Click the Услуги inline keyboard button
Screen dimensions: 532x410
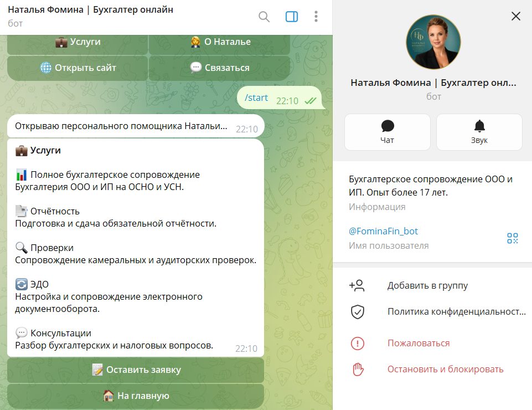pos(78,44)
